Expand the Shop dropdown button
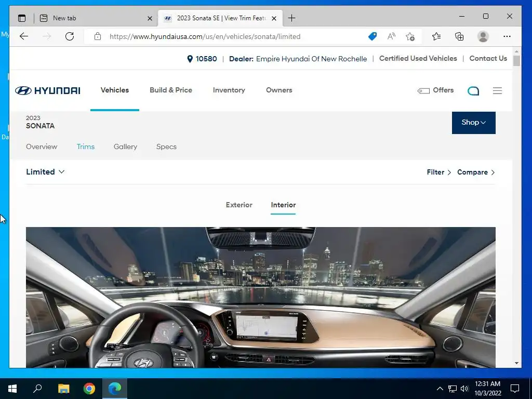Screen dimensions: 532x399 click(x=474, y=123)
